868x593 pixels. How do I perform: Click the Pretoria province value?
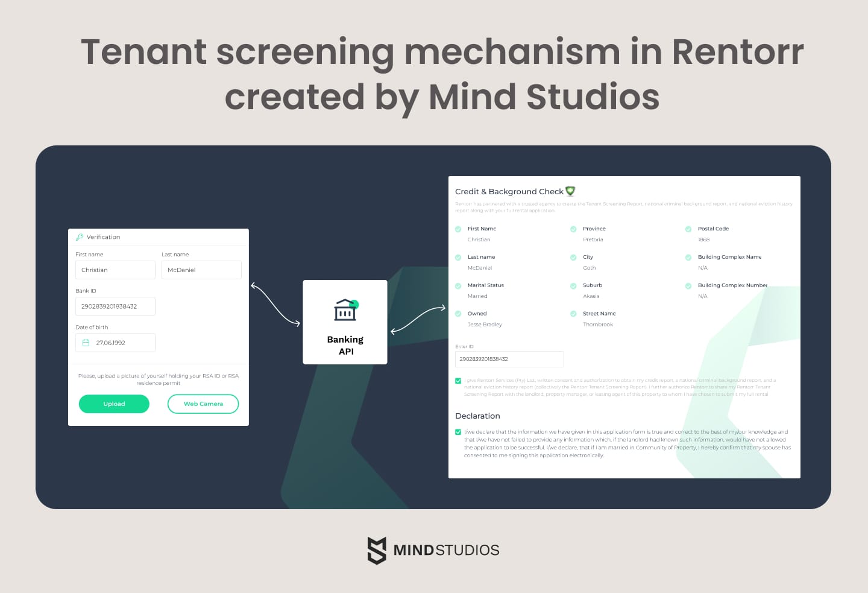click(x=593, y=240)
